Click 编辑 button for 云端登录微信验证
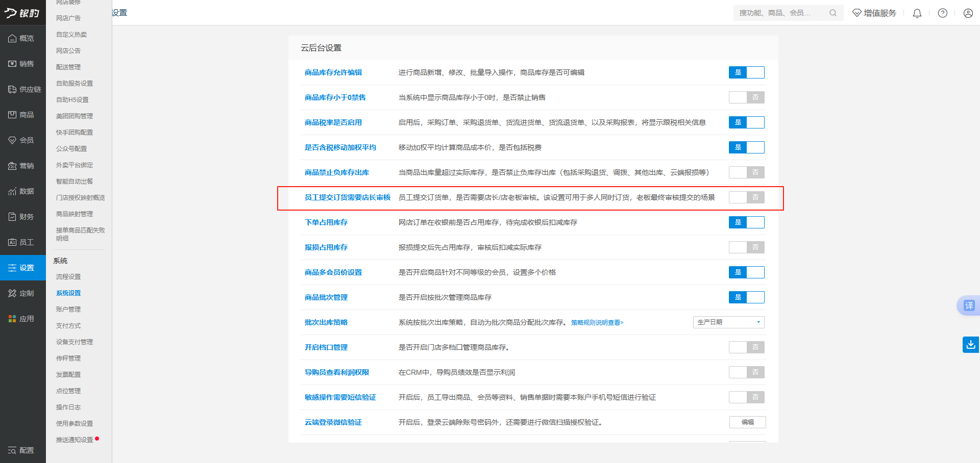The width and height of the screenshot is (980, 463). click(747, 422)
